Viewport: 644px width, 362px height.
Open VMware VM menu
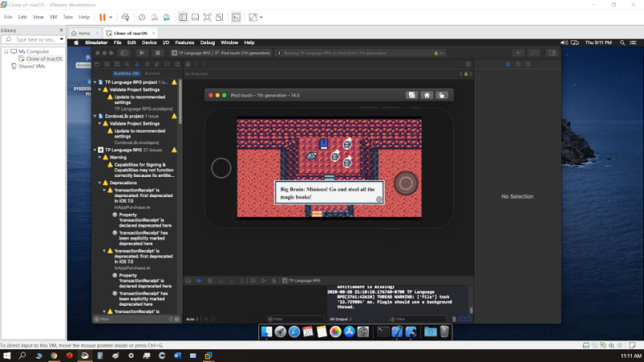pos(53,17)
